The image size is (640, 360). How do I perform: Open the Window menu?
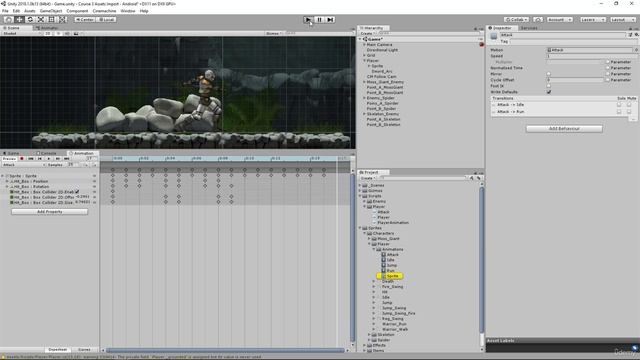[x=128, y=11]
